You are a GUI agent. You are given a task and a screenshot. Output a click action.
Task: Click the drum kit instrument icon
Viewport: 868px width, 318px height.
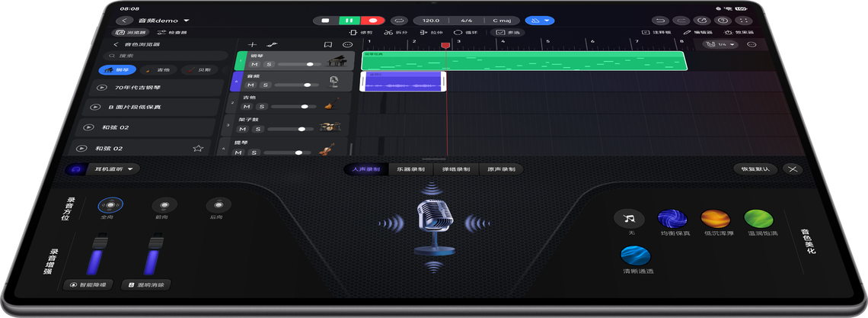click(330, 127)
